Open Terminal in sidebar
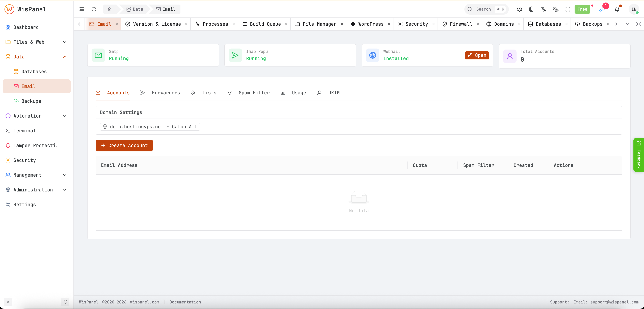The width and height of the screenshot is (644, 309). pos(37,130)
